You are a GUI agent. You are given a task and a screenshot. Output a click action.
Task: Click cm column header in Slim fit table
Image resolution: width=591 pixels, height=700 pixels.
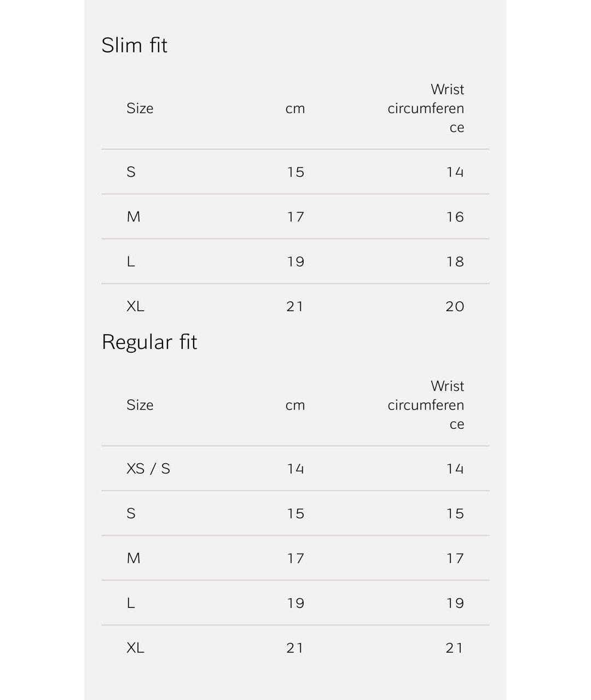click(x=295, y=108)
